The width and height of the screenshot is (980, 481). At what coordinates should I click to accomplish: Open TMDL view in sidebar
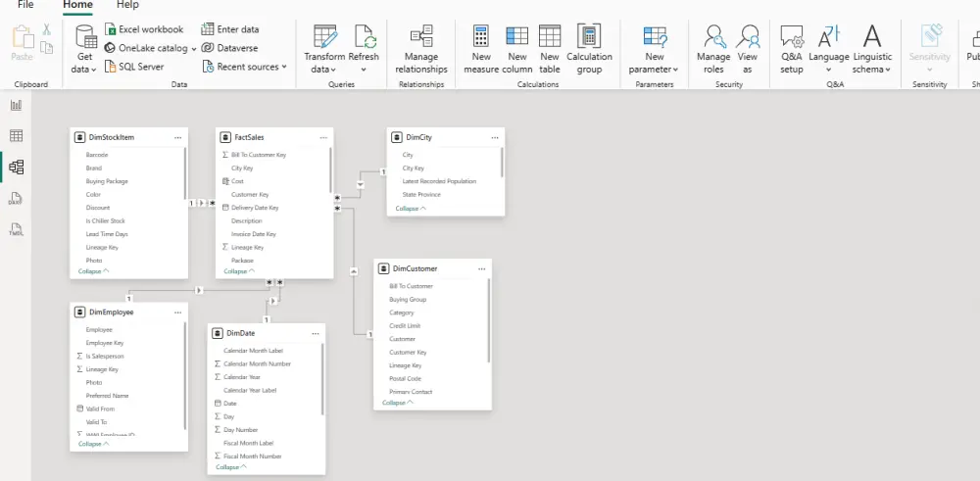[17, 229]
